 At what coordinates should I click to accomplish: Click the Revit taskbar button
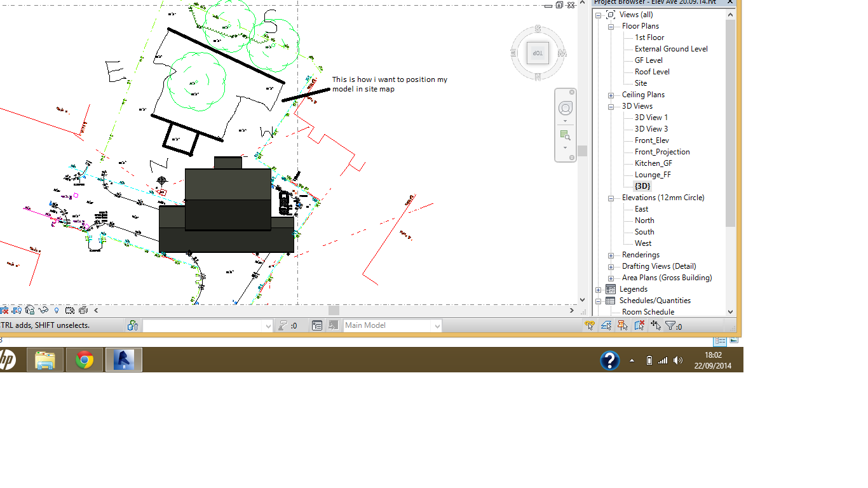click(x=123, y=360)
